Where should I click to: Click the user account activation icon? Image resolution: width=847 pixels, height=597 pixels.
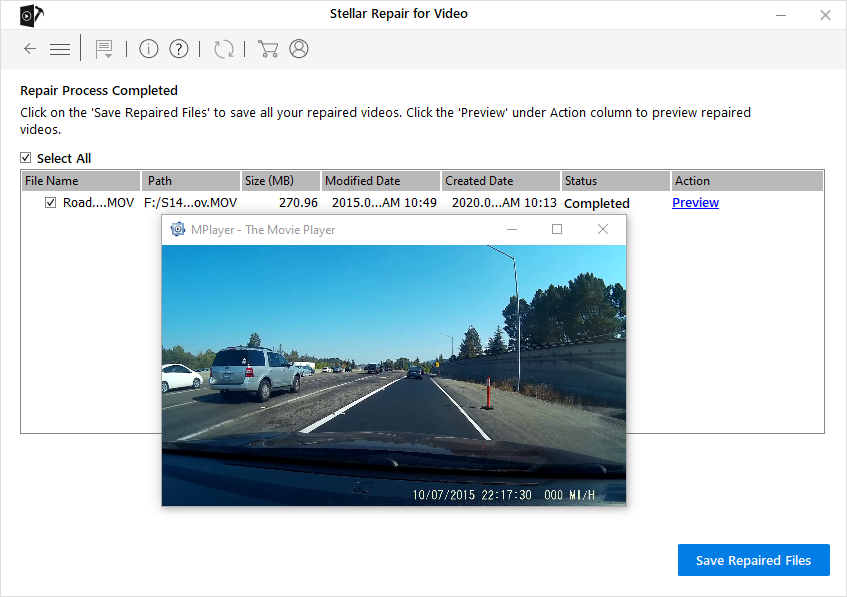pyautogui.click(x=298, y=49)
